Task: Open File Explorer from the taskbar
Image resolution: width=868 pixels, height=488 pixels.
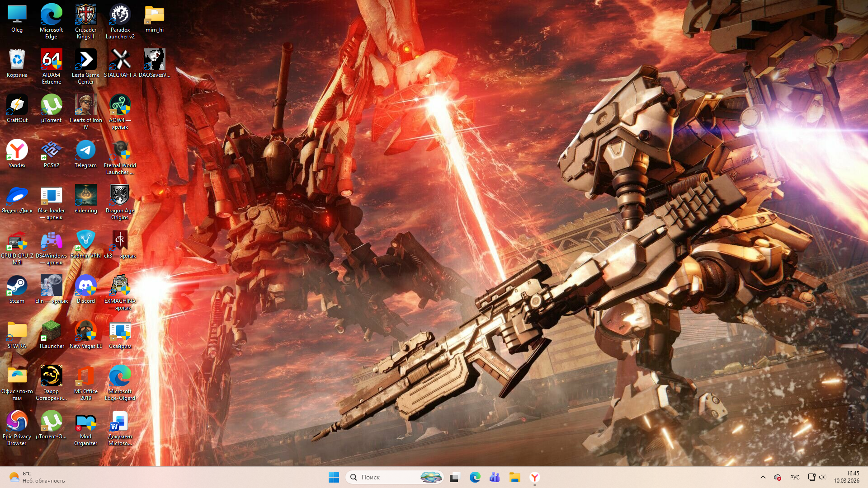Action: point(514,477)
